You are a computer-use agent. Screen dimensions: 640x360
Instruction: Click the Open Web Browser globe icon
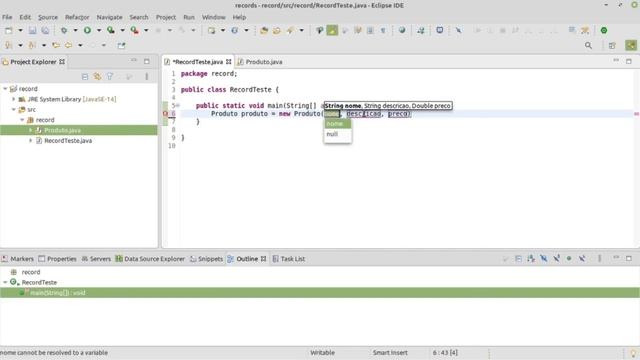tap(402, 30)
